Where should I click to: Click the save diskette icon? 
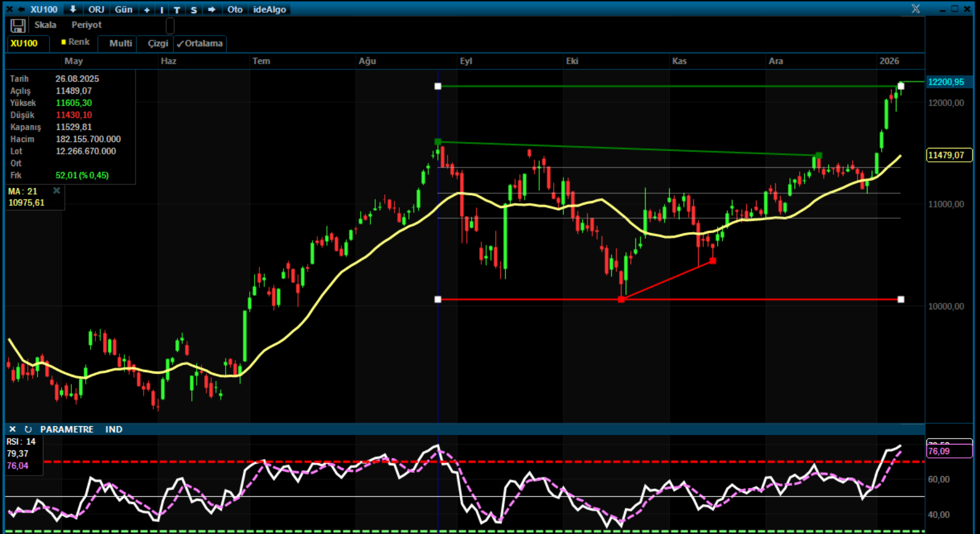pyautogui.click(x=18, y=26)
